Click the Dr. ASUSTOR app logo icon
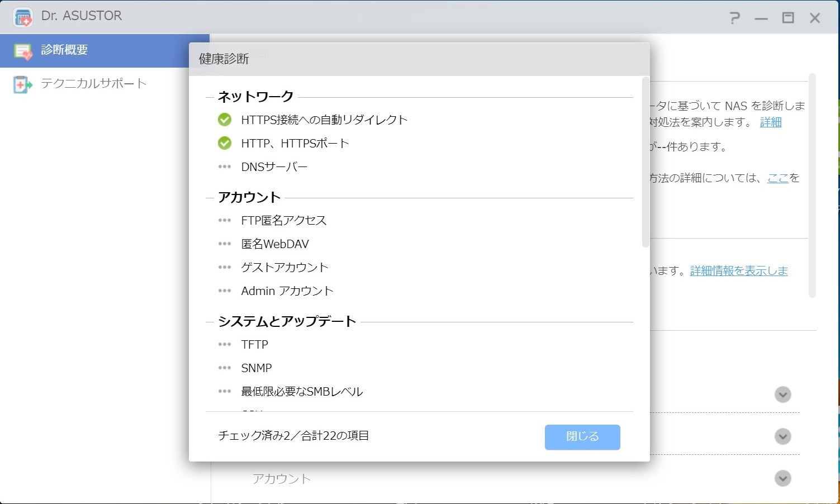The width and height of the screenshot is (840, 504). click(x=23, y=17)
